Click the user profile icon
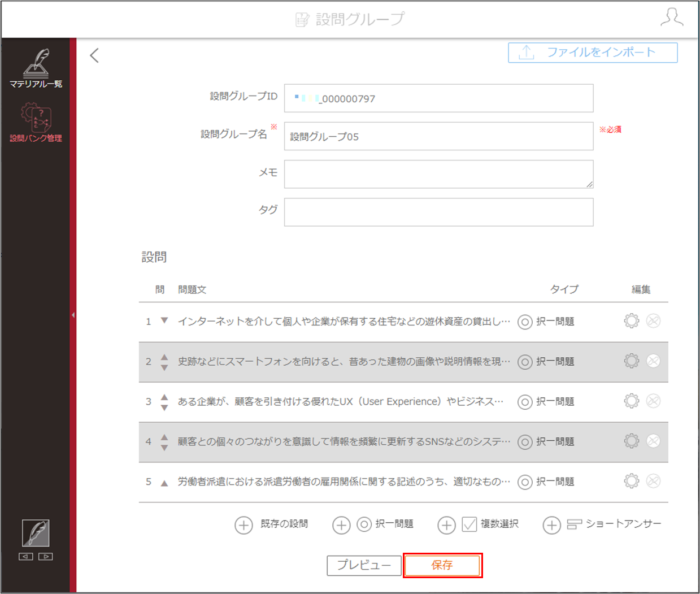Screen dimensions: 700x594 (x=672, y=18)
